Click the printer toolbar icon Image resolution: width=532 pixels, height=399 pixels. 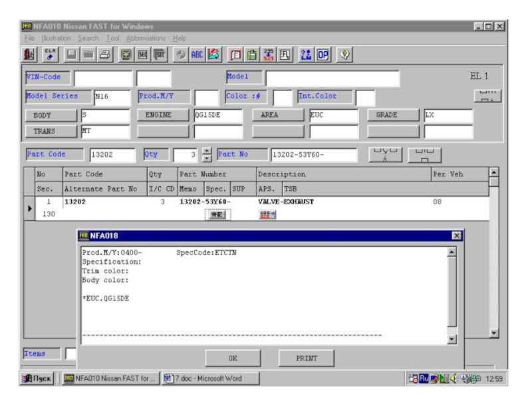[106, 55]
